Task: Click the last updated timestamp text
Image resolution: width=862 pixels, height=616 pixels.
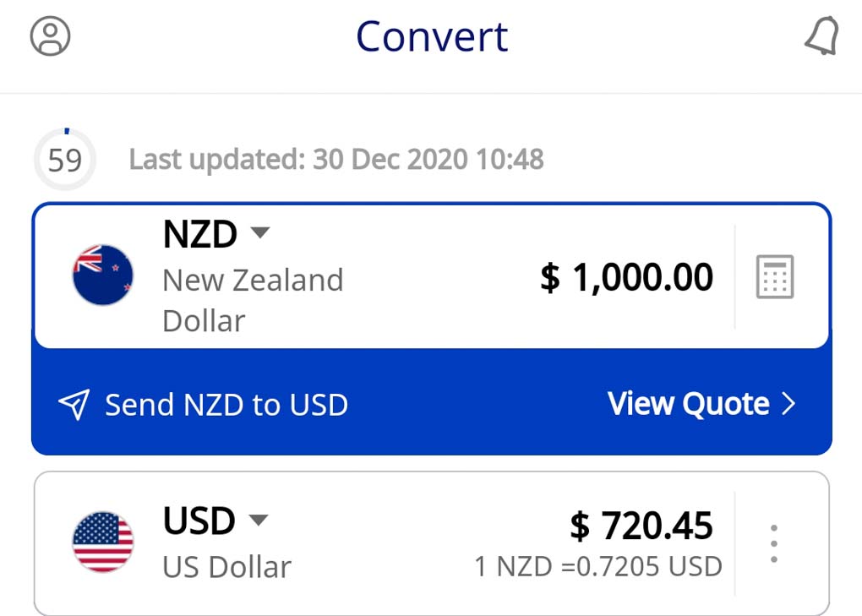Action: tap(336, 159)
